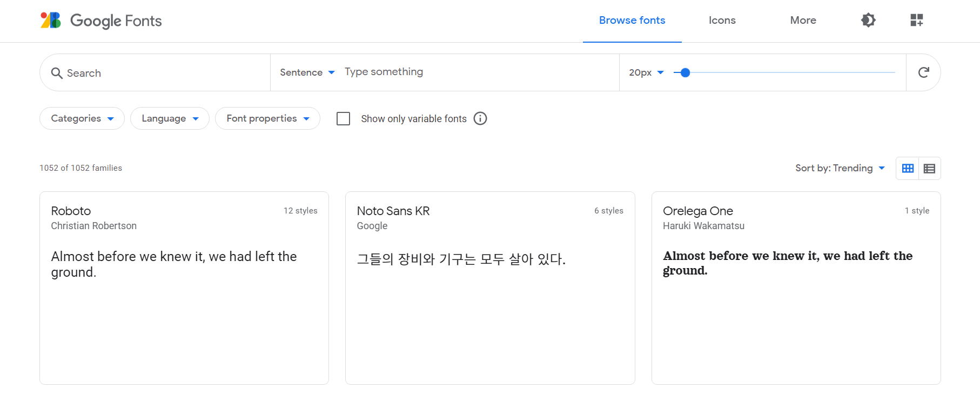The height and width of the screenshot is (394, 980).
Task: Click the 1 style label
Action: coord(917,211)
